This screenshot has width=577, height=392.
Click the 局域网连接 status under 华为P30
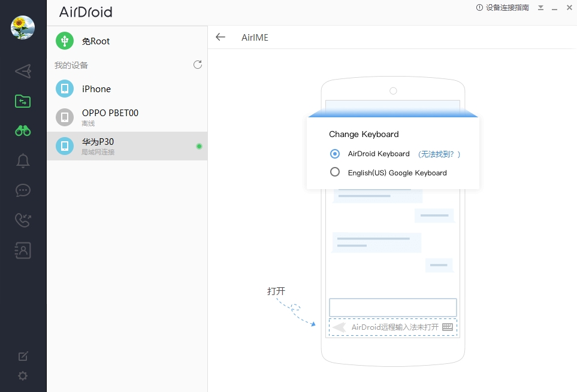pyautogui.click(x=98, y=152)
